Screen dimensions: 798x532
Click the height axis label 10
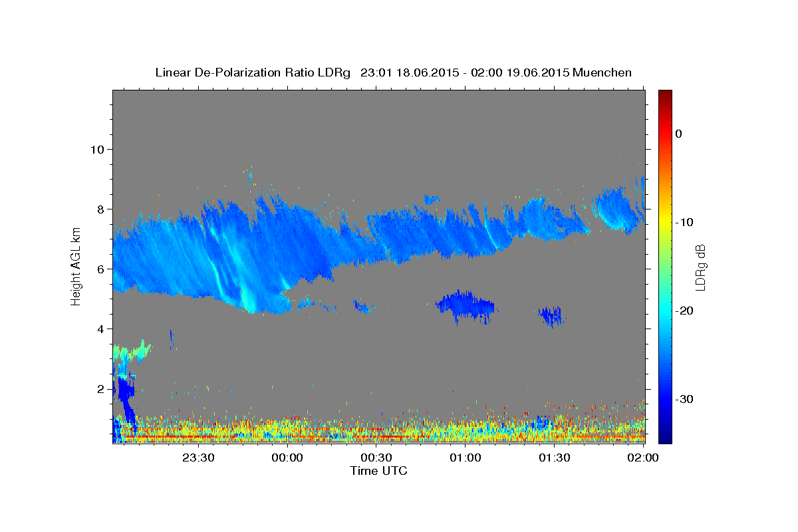pyautogui.click(x=97, y=149)
